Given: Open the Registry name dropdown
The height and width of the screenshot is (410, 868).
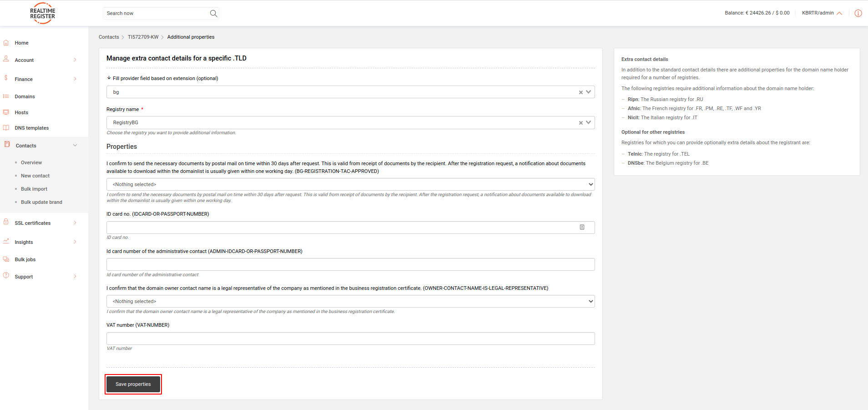Looking at the screenshot, I should point(588,122).
